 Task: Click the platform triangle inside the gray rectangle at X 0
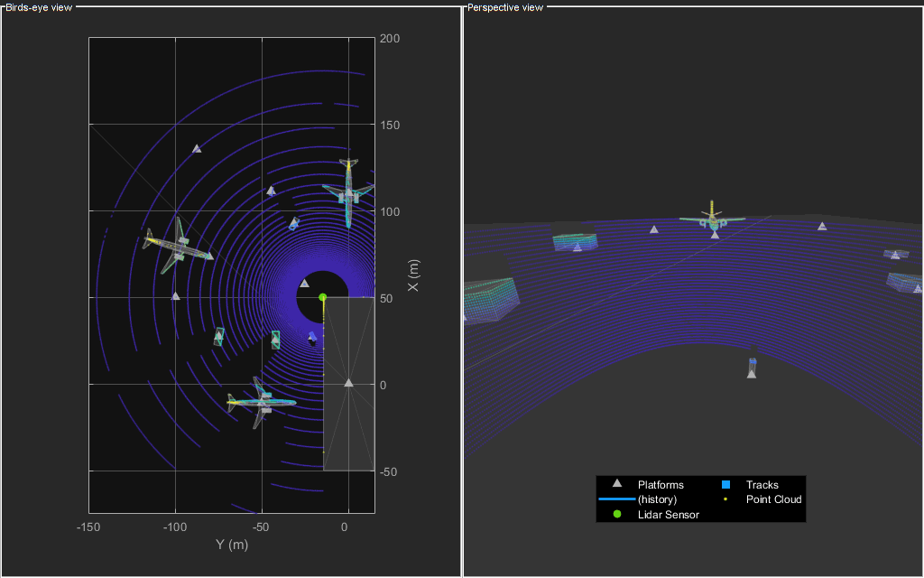point(348,383)
